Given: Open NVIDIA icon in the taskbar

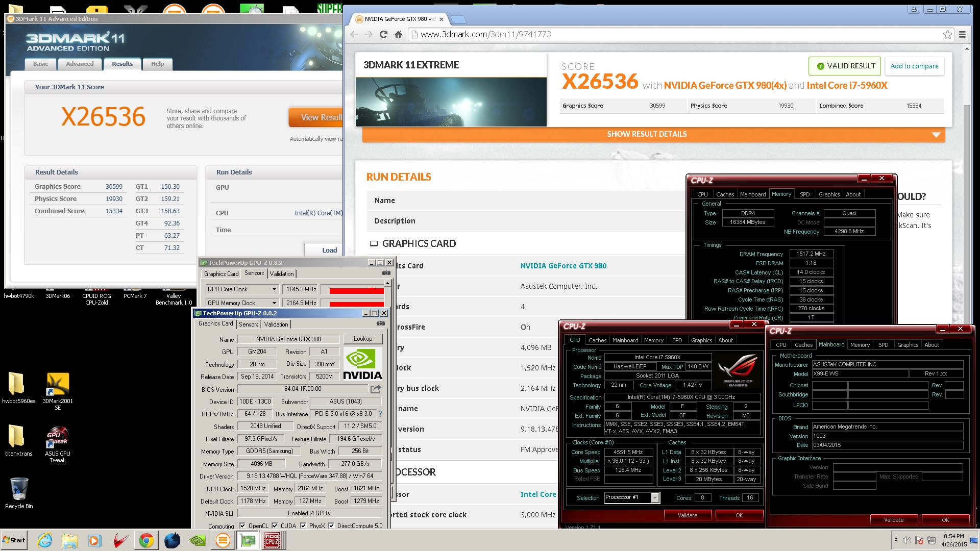Looking at the screenshot, I should 198,540.
